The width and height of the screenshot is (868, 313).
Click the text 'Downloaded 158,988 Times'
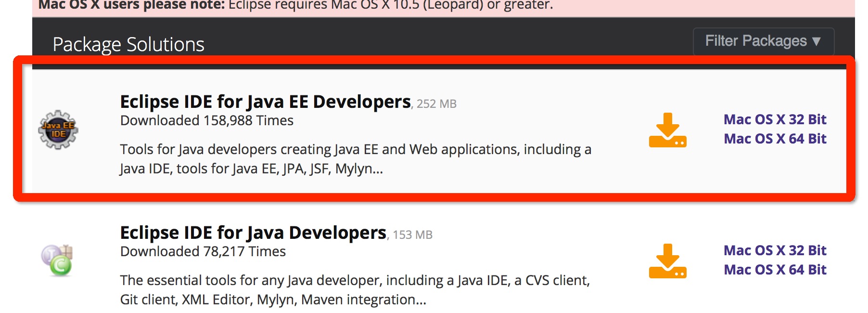(x=207, y=120)
